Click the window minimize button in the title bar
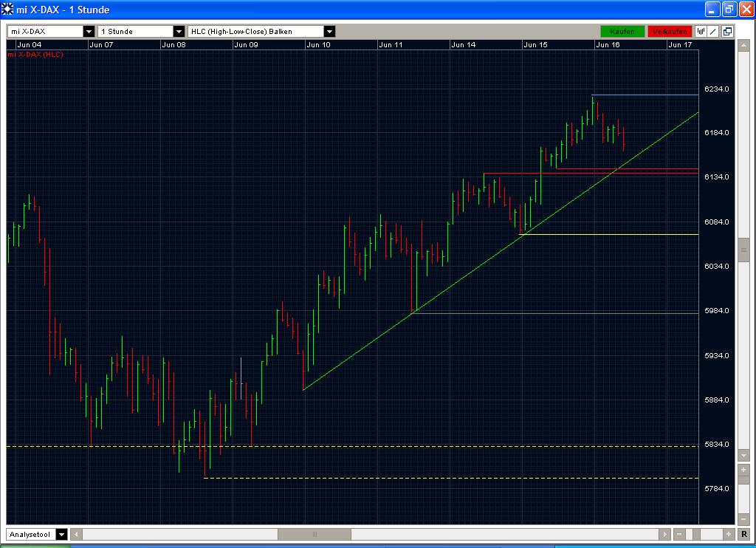 coord(712,9)
